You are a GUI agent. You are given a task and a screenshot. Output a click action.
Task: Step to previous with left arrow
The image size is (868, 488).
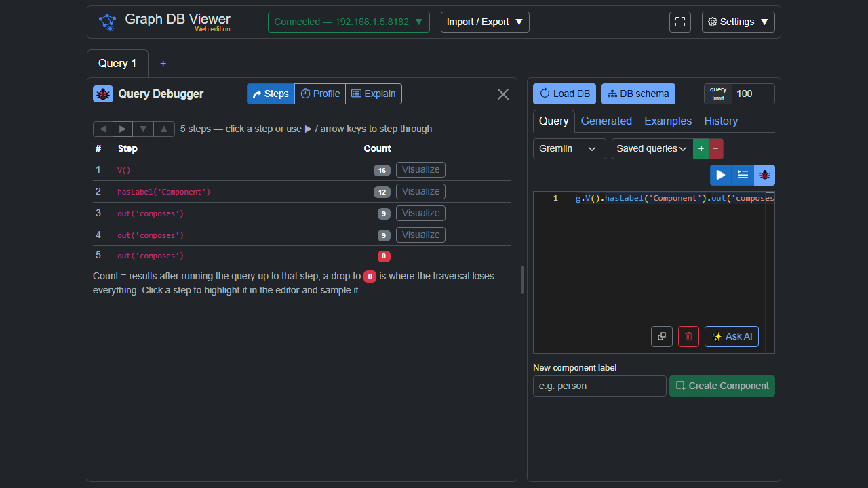pyautogui.click(x=103, y=129)
